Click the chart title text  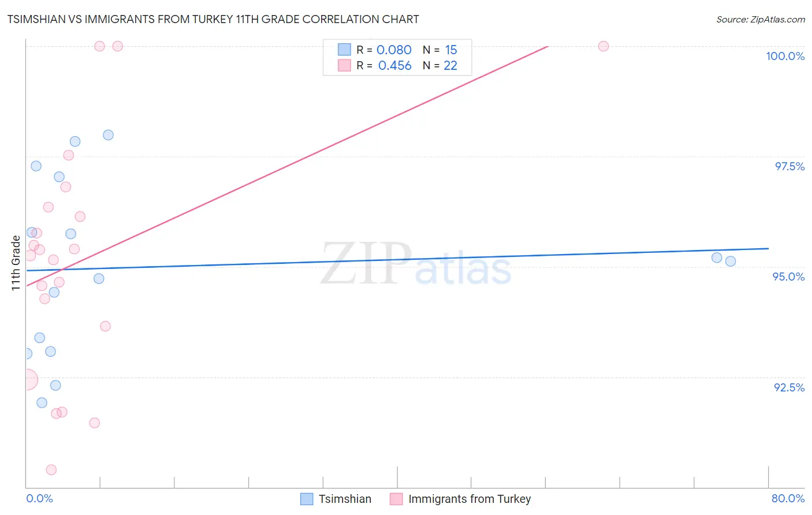213,19
